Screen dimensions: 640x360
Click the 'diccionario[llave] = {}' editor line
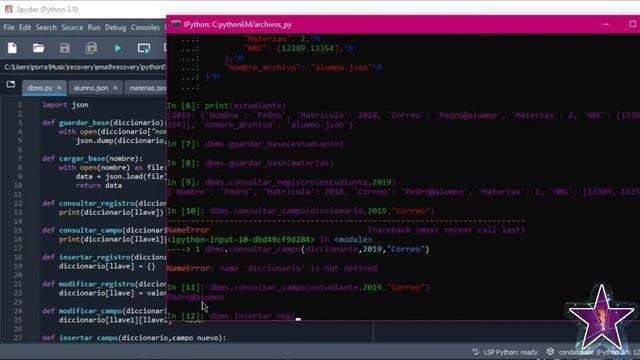(107, 266)
